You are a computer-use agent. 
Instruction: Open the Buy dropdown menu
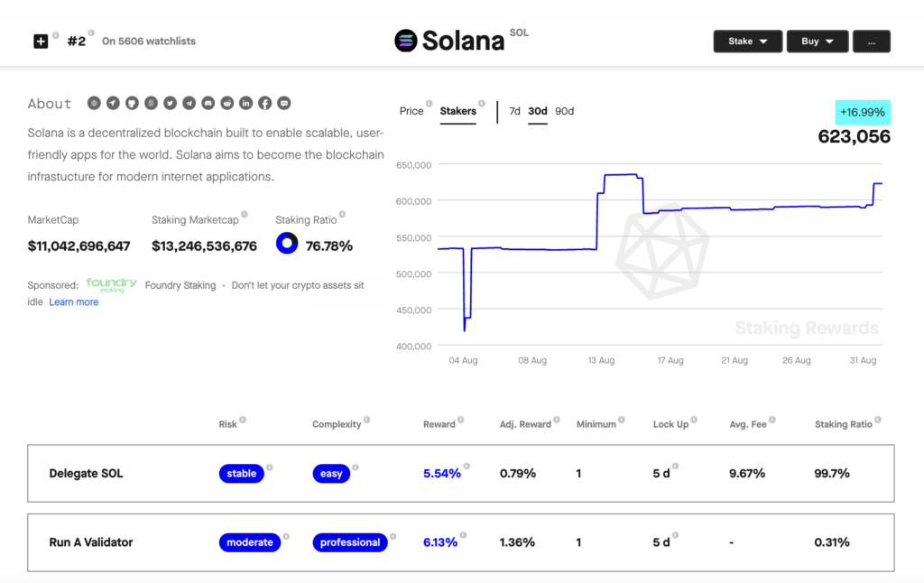817,41
